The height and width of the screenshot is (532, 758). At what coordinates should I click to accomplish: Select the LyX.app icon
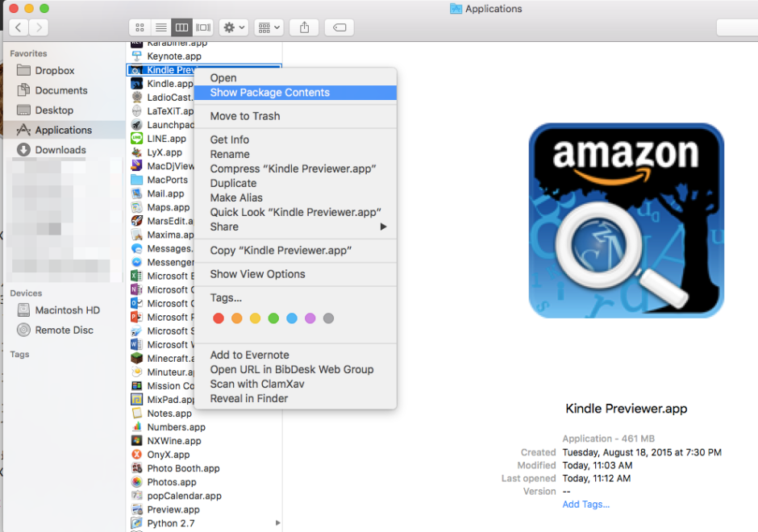coord(137,152)
